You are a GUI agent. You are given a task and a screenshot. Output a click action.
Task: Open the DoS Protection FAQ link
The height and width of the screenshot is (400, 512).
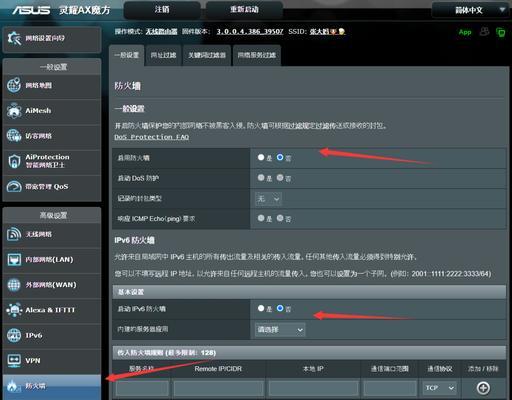click(x=152, y=137)
